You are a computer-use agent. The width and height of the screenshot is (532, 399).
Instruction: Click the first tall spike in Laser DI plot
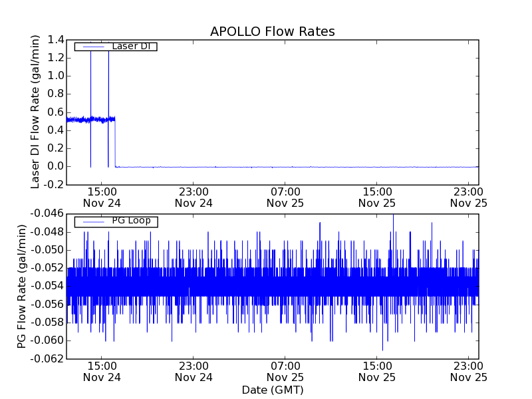[x=90, y=100]
